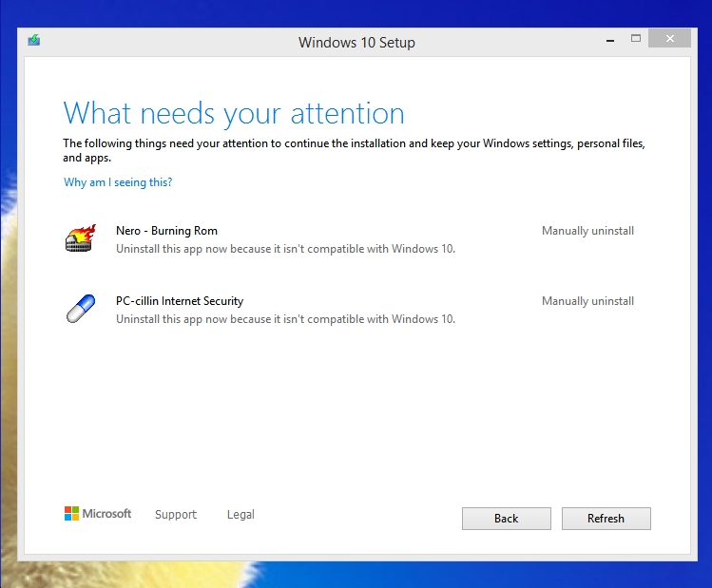Select the 'Nero - Burning Rom' app name
Screen dimensions: 712x588
coord(166,231)
